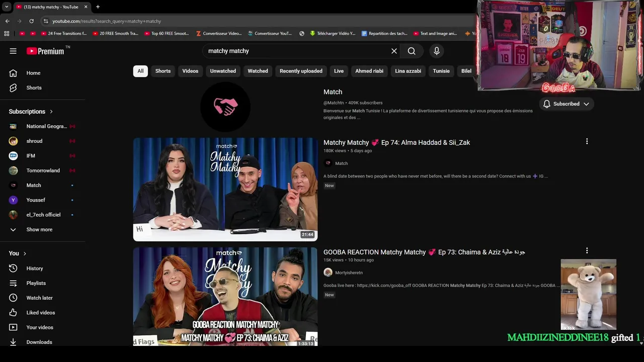
Task: Open Tomorrowland subscription channel
Action: [43, 170]
